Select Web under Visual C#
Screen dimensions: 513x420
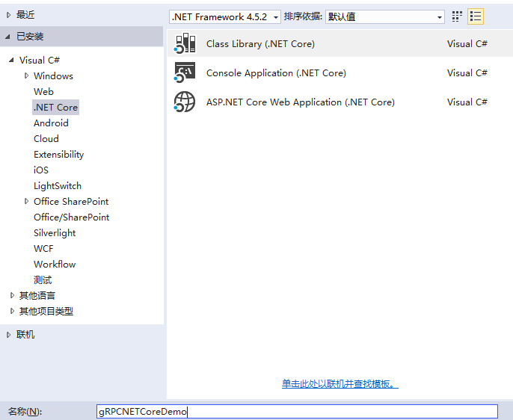(x=43, y=91)
